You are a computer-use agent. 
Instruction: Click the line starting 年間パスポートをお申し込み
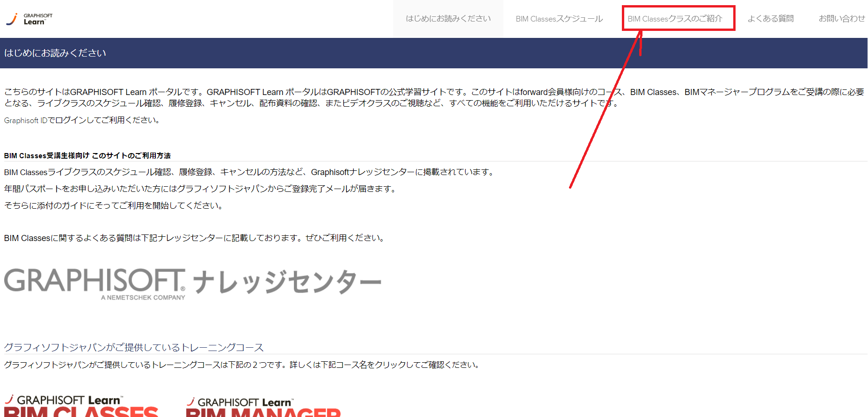click(x=201, y=189)
